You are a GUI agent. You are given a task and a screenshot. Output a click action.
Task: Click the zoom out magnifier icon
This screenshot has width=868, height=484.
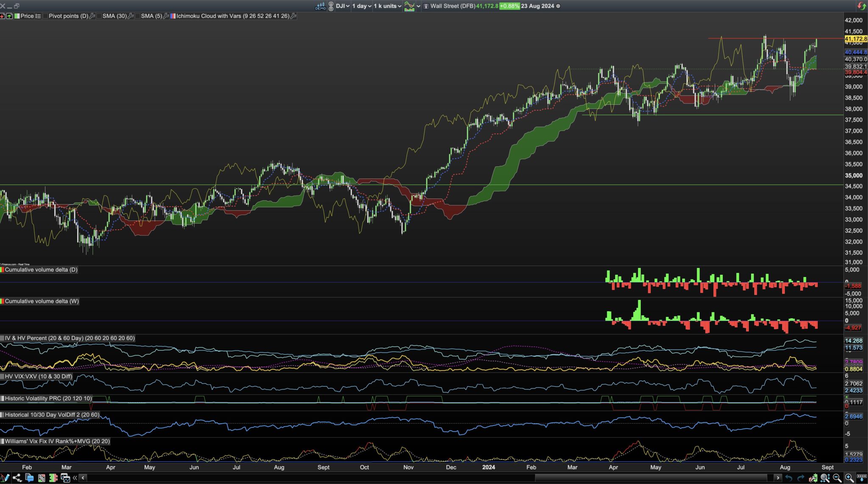837,478
